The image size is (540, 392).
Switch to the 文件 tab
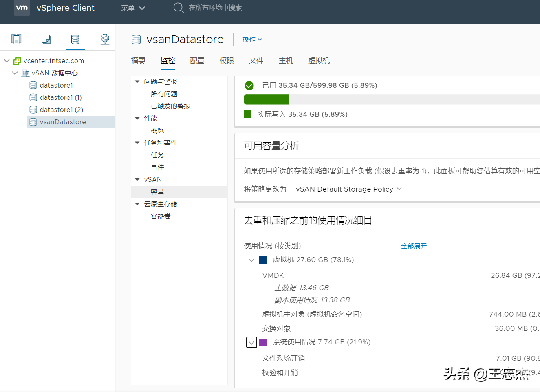click(256, 61)
